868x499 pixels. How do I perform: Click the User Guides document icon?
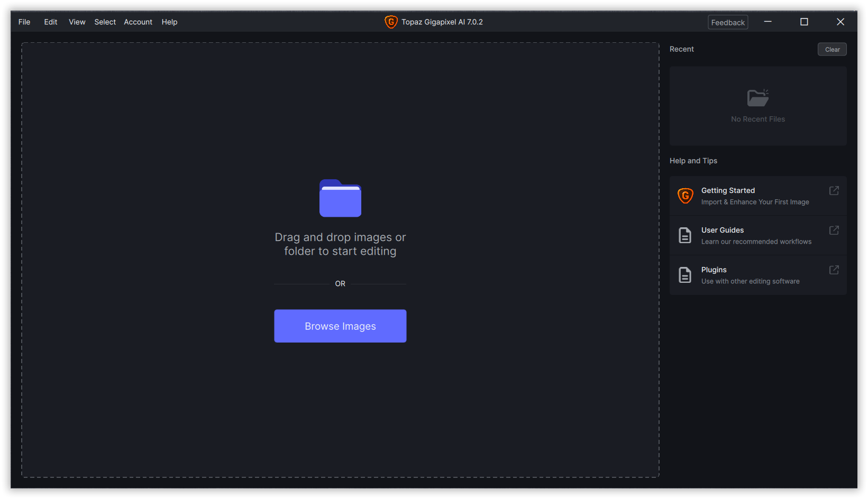685,235
